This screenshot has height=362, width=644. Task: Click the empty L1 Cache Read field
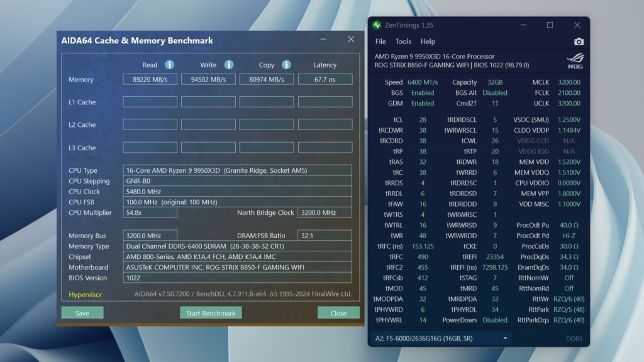click(x=150, y=102)
